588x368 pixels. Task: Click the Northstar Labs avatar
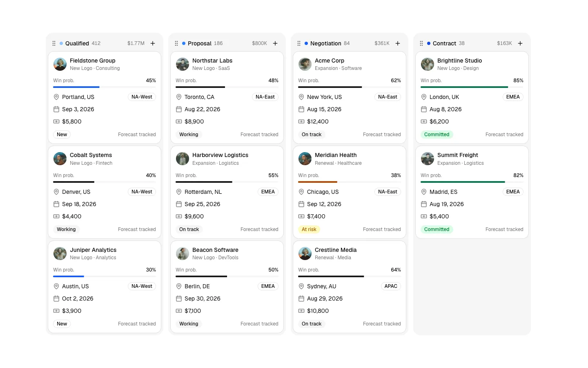pyautogui.click(x=183, y=64)
